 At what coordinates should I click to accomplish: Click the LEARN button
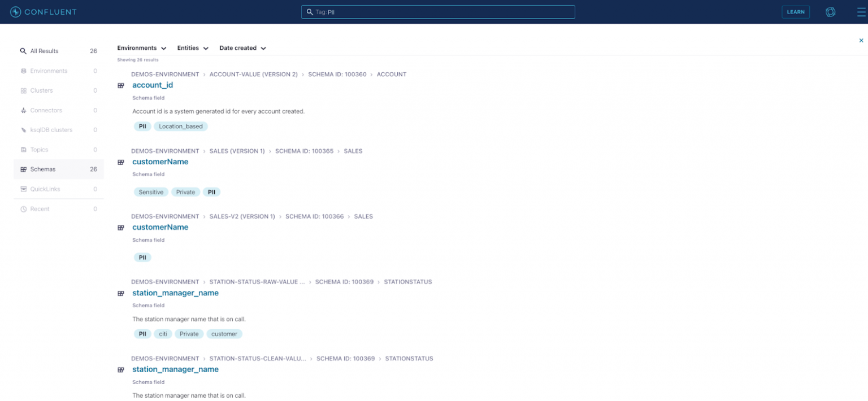pos(795,12)
